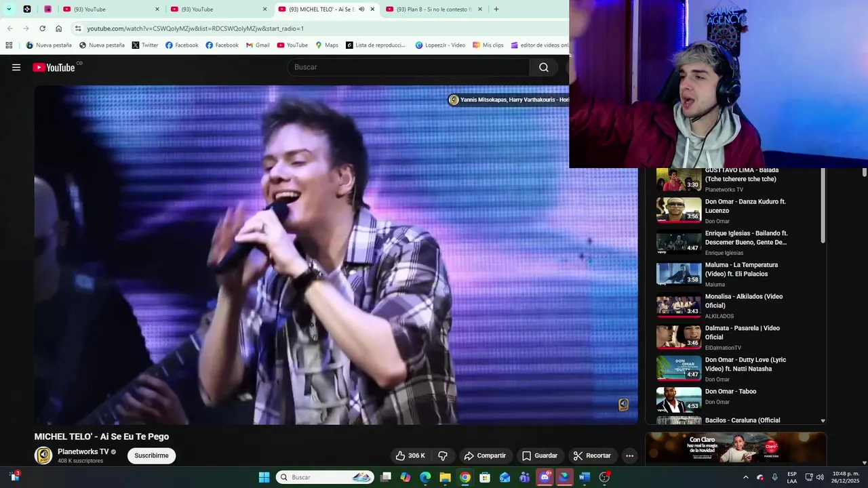Close the MICHEL TELO' tab
Screen dimensions: 868x488
[x=372, y=9]
